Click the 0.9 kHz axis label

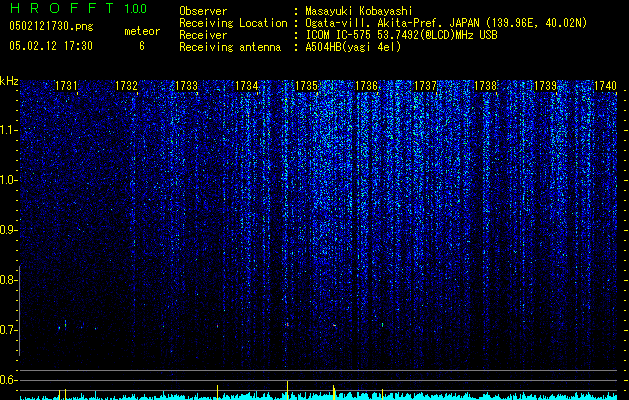pos(8,230)
